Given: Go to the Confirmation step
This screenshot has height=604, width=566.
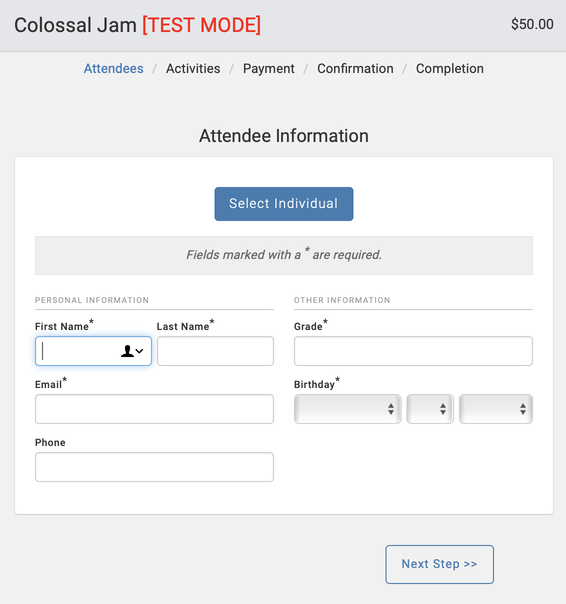Looking at the screenshot, I should tap(355, 69).
